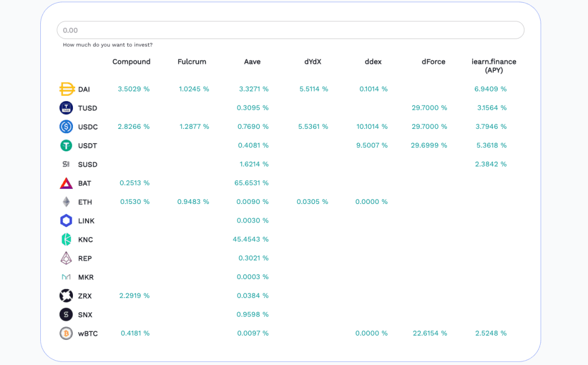Select the iearn.finance (APY) column header
This screenshot has height=365, width=588.
(494, 66)
